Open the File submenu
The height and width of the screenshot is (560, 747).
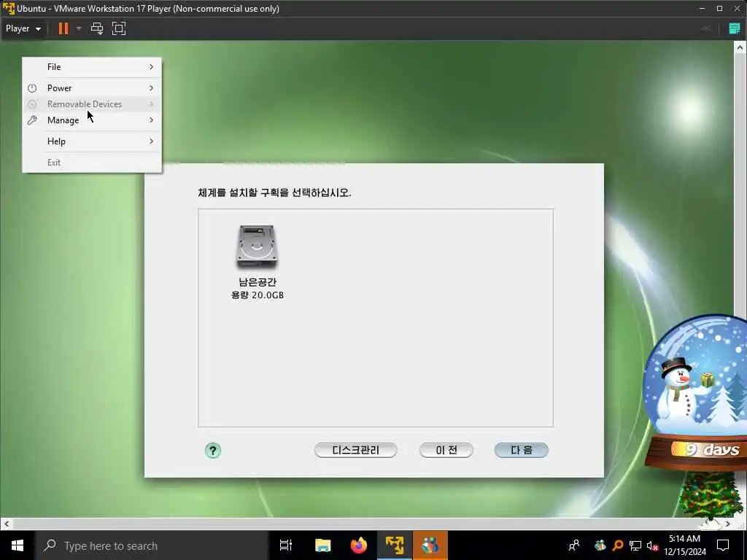point(92,67)
